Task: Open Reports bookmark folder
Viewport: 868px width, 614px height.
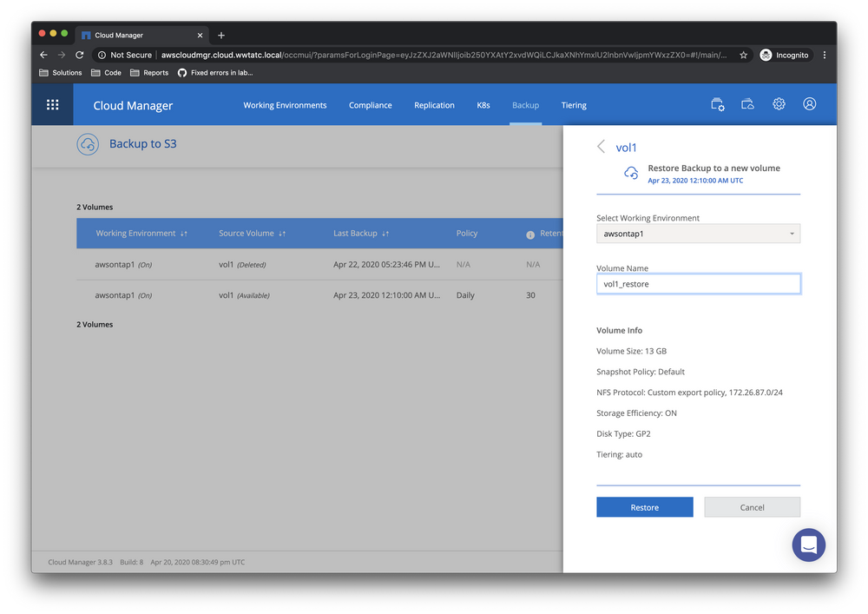Action: tap(149, 73)
